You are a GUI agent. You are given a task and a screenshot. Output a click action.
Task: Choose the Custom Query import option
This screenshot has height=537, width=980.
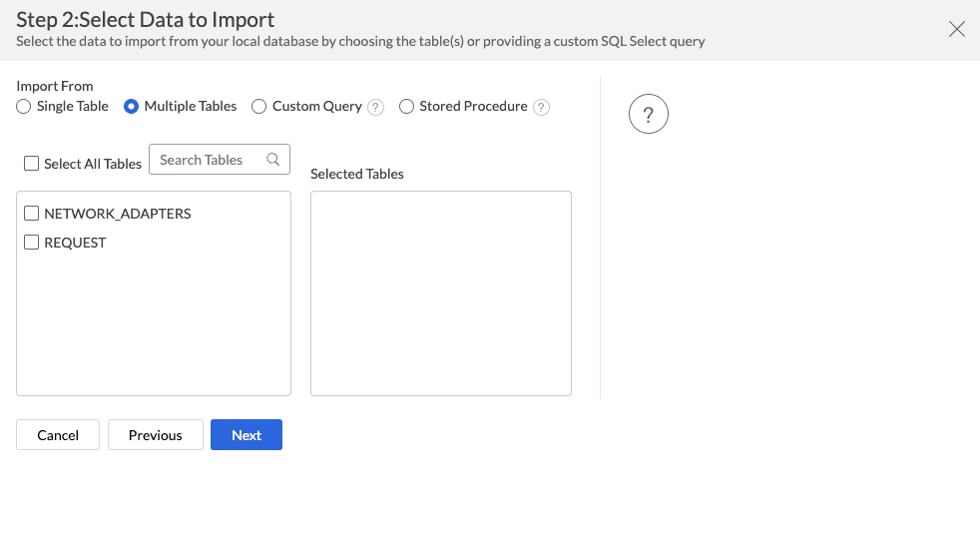point(259,107)
